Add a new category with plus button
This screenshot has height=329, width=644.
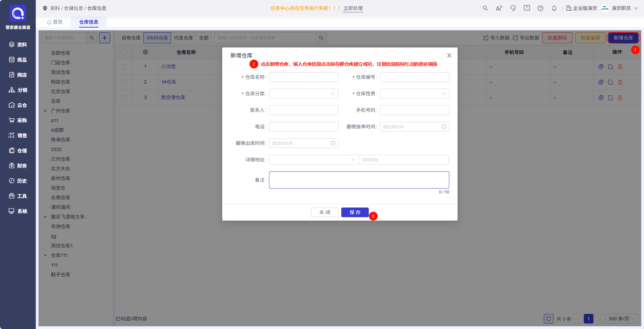click(x=105, y=38)
